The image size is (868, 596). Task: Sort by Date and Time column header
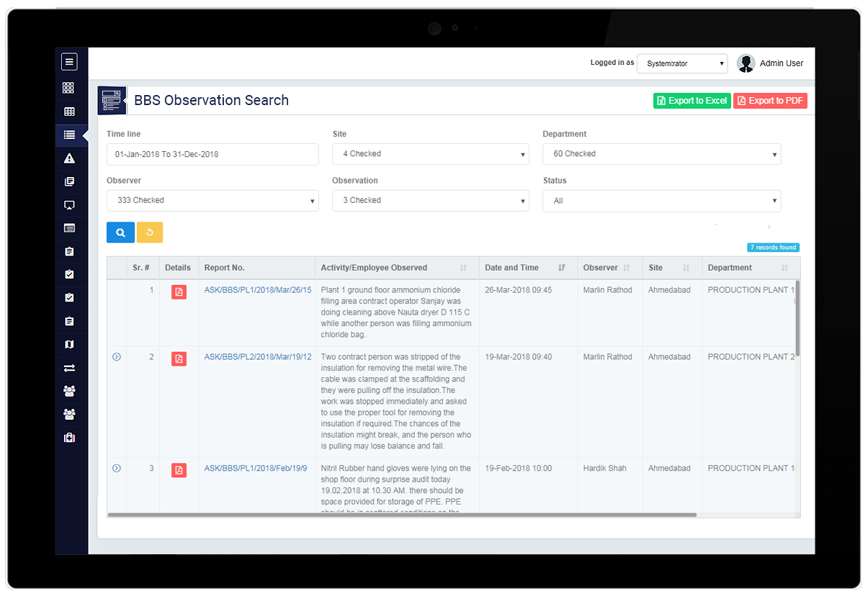[511, 268]
